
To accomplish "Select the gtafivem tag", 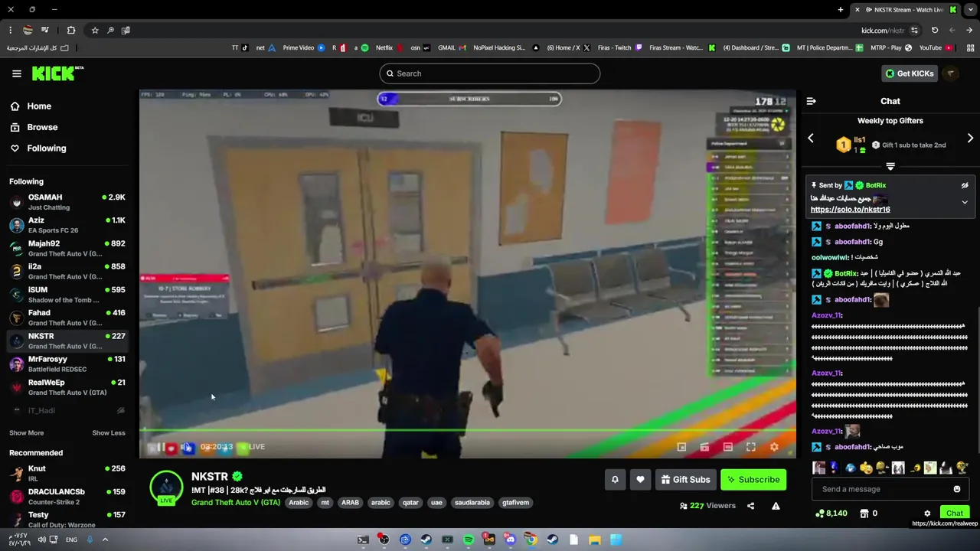I will (x=515, y=503).
